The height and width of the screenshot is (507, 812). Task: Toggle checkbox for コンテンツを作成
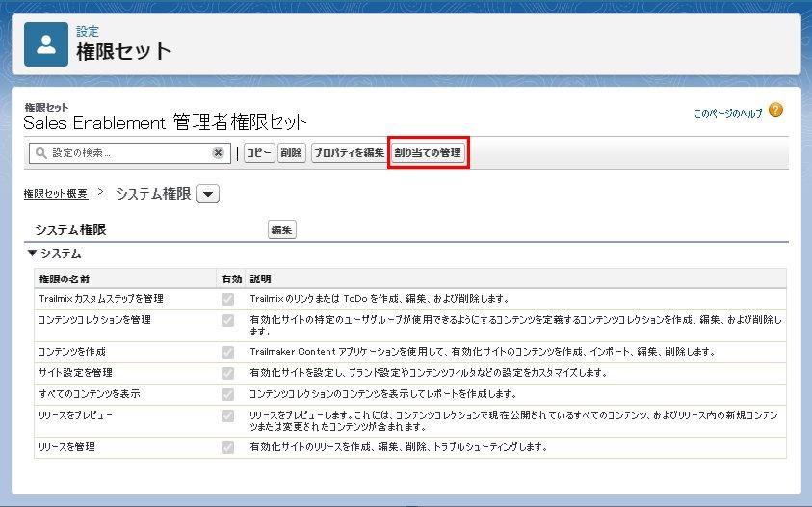[x=227, y=352]
